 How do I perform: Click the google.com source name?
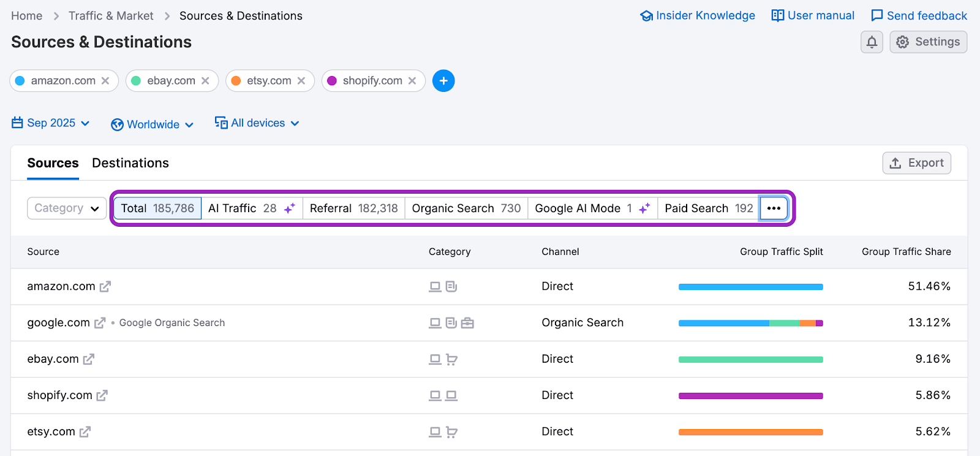pos(58,322)
